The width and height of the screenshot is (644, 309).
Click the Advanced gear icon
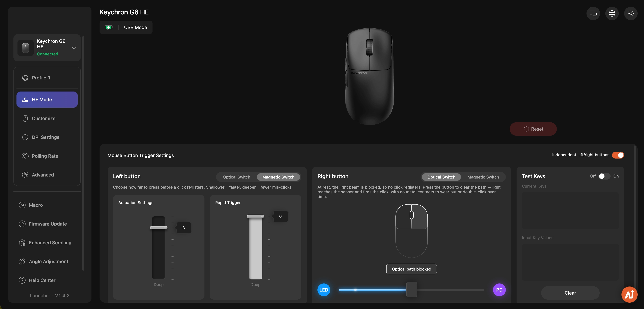click(x=25, y=175)
